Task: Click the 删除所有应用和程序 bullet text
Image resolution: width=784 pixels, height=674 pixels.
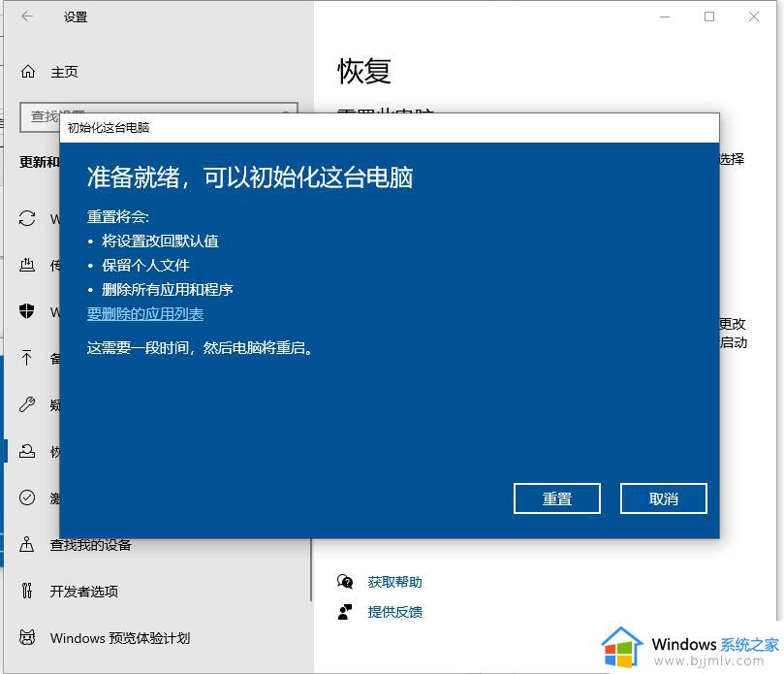Action: (x=168, y=289)
